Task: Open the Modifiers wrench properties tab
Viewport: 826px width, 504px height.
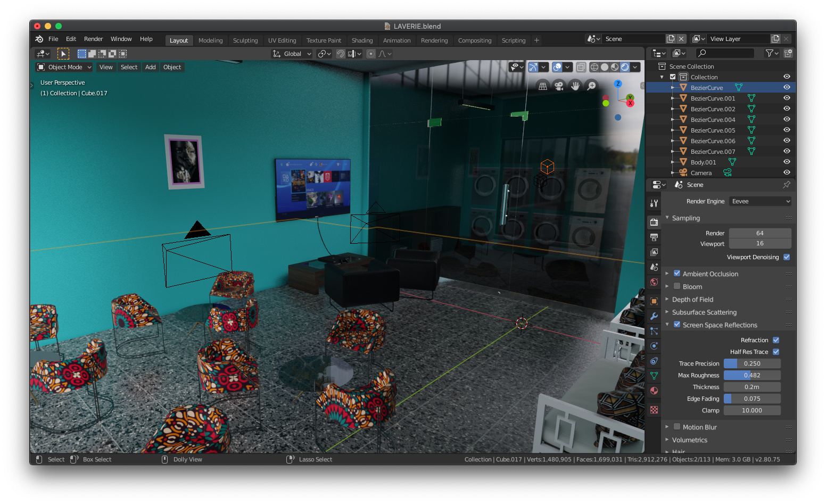Action: click(654, 316)
